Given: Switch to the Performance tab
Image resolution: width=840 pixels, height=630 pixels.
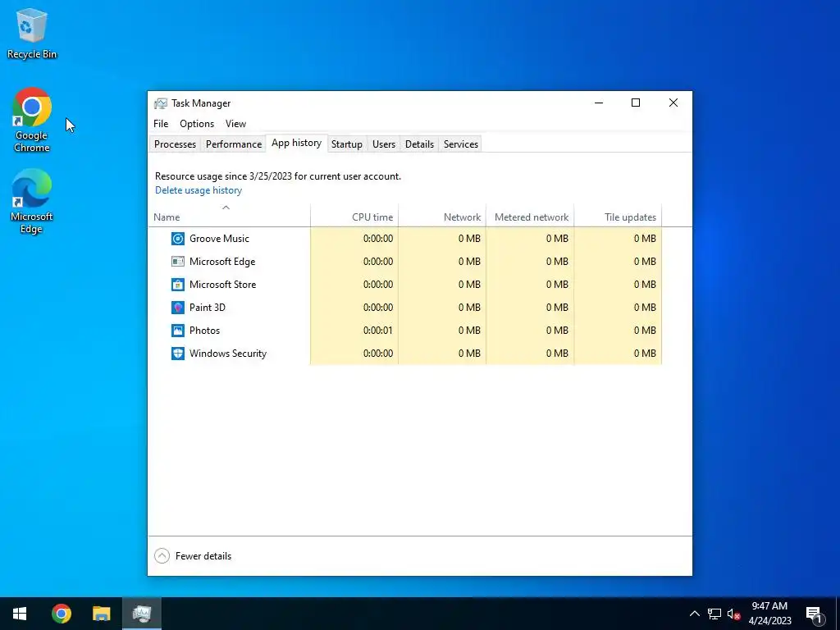Looking at the screenshot, I should click(x=234, y=144).
